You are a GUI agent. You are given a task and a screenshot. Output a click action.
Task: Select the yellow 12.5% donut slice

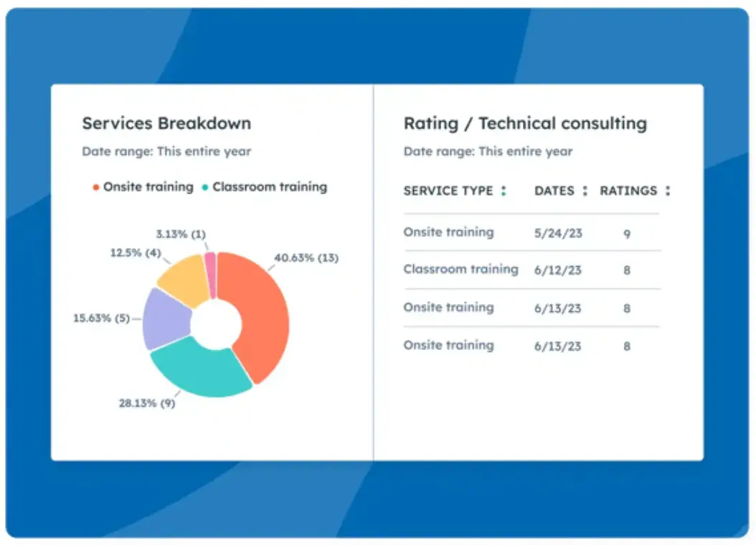pos(185,281)
